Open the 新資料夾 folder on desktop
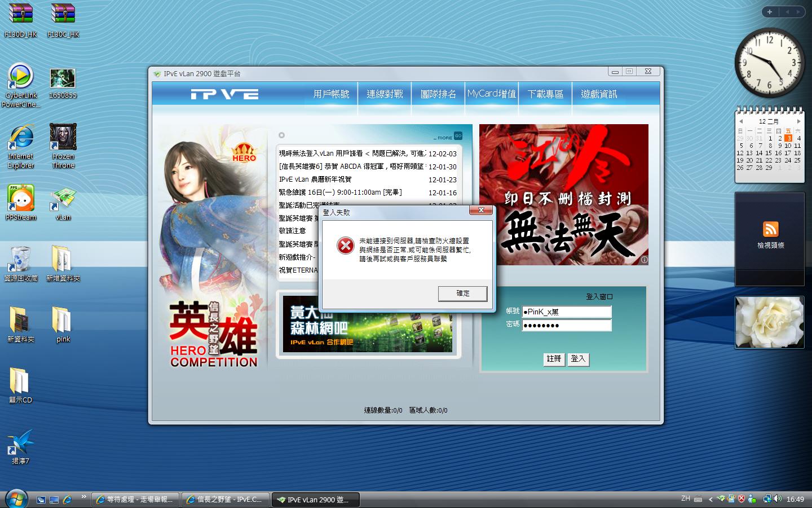The width and height of the screenshot is (812, 508). 21,325
